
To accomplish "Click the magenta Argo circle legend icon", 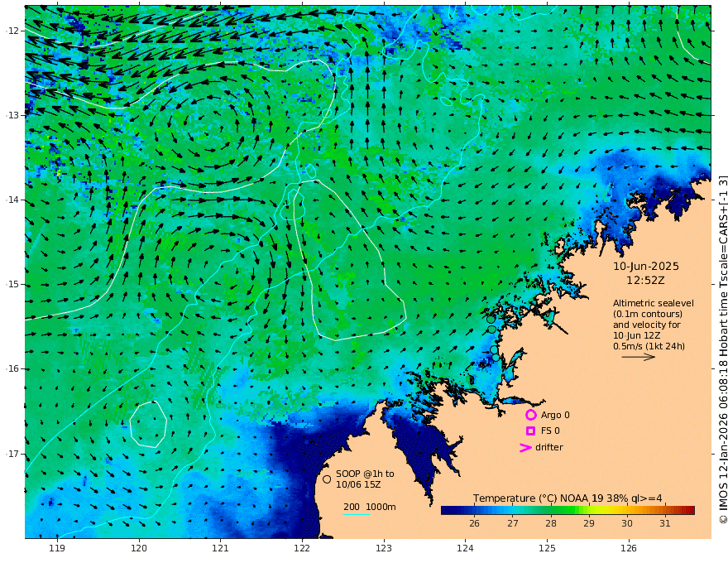I will coord(530,415).
